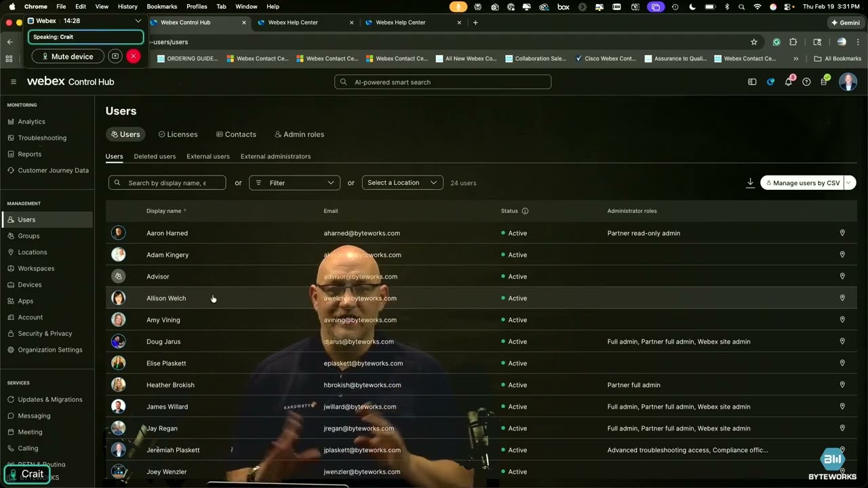Click the location pin for Aaron Harned
This screenshot has height=488, width=868.
point(842,233)
